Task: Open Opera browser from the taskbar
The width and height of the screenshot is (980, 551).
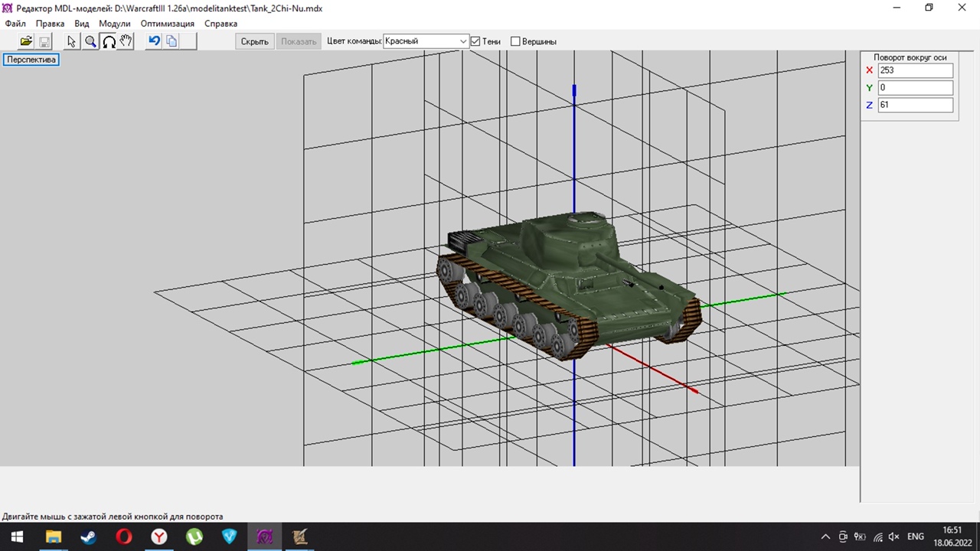Action: pos(123,536)
